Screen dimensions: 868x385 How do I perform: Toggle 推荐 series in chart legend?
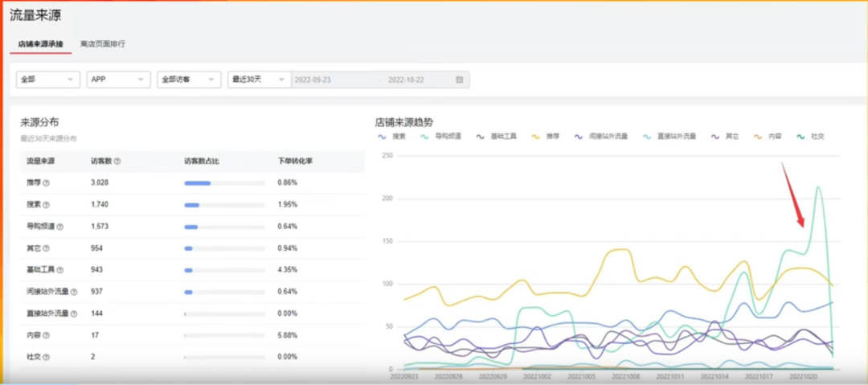point(545,137)
